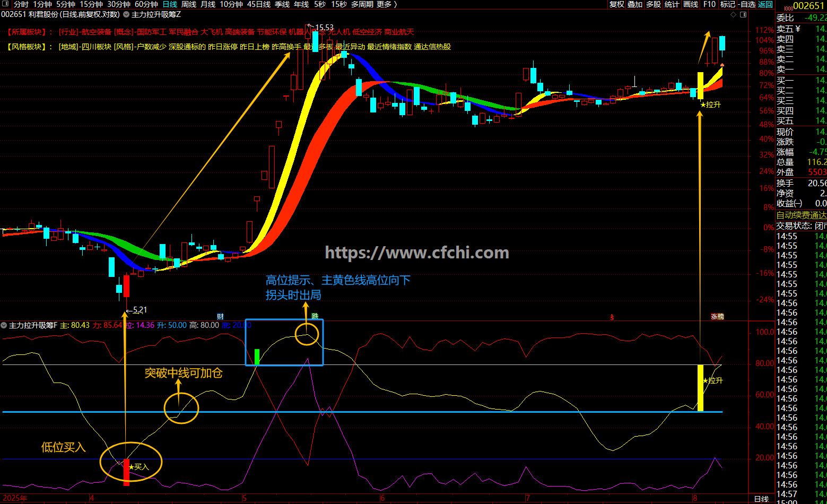Select the 5分钟 period
This screenshot has height=504, width=827.
tap(66, 4)
